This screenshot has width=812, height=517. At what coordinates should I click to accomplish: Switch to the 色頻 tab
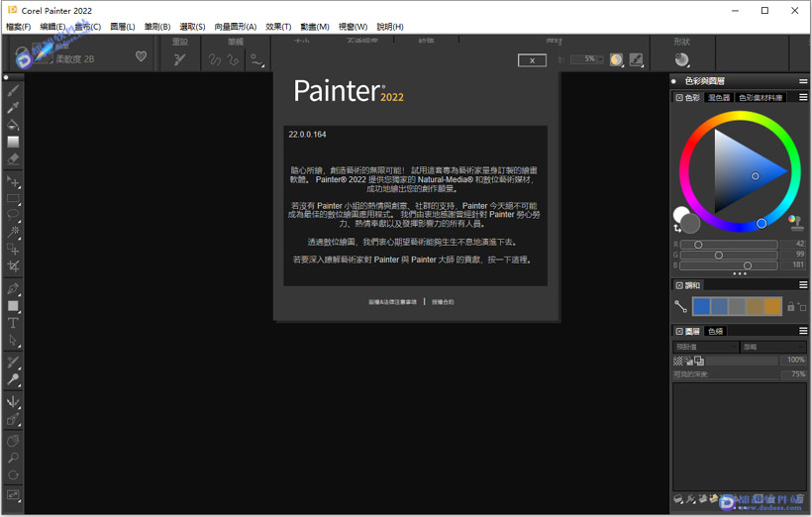[715, 331]
